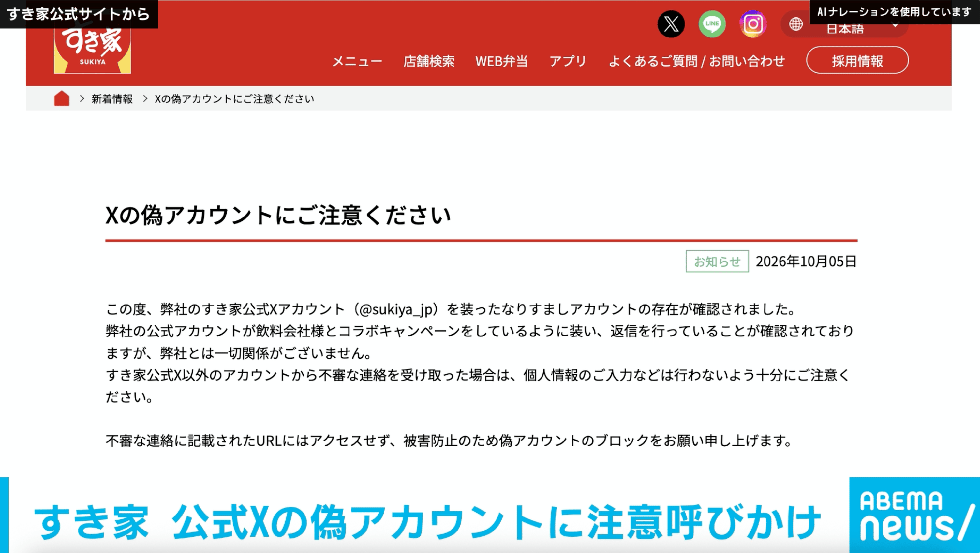Click the article heading Xの偽アカウントにご注意ください
This screenshot has width=980, height=553.
(278, 215)
